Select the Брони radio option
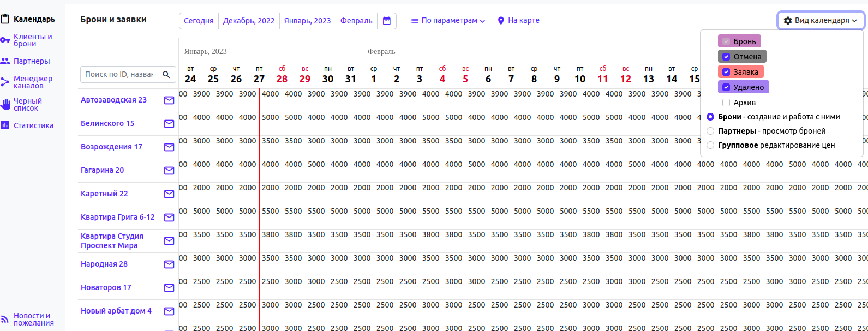 point(710,117)
